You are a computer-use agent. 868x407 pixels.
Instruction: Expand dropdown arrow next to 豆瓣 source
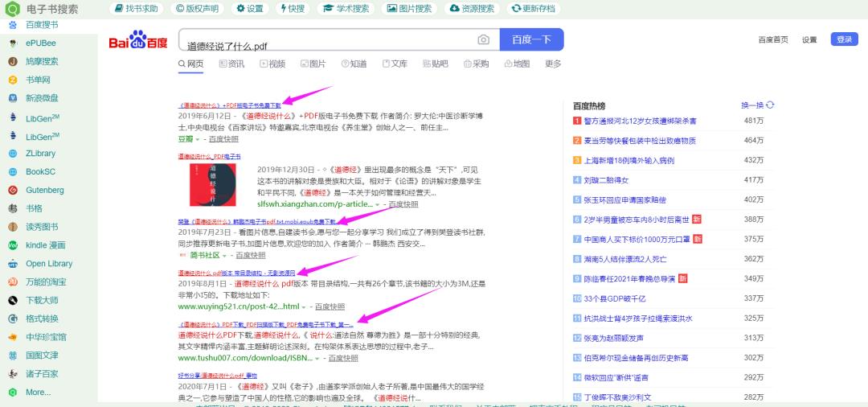point(197,139)
